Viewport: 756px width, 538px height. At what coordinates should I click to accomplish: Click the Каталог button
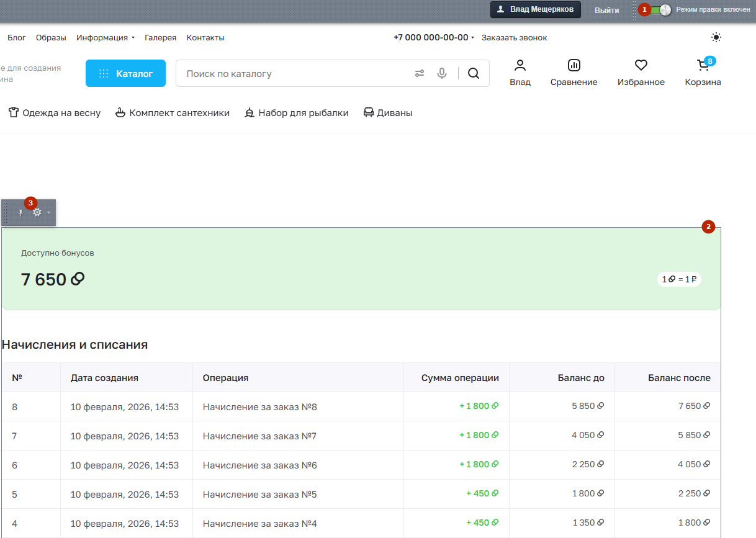click(x=125, y=73)
